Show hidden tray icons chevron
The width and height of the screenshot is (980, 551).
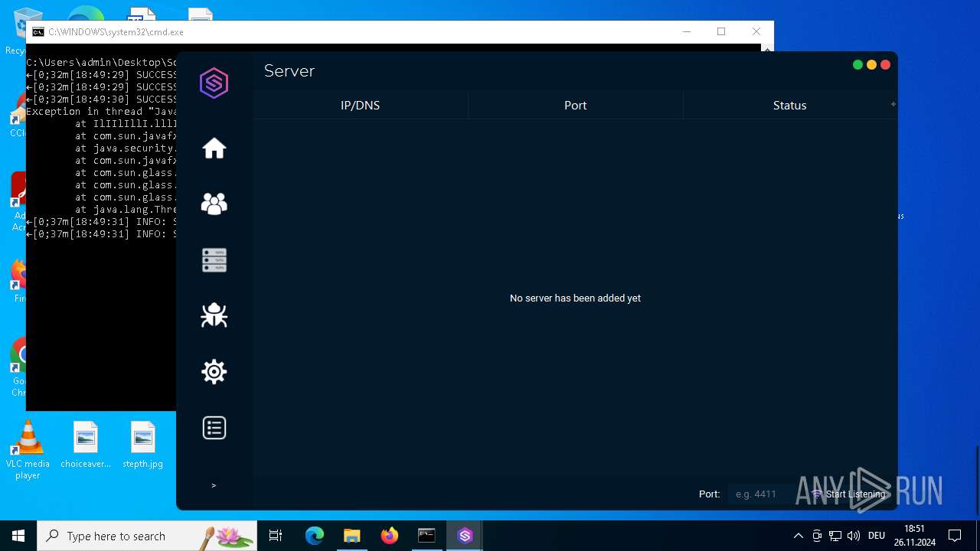(798, 536)
